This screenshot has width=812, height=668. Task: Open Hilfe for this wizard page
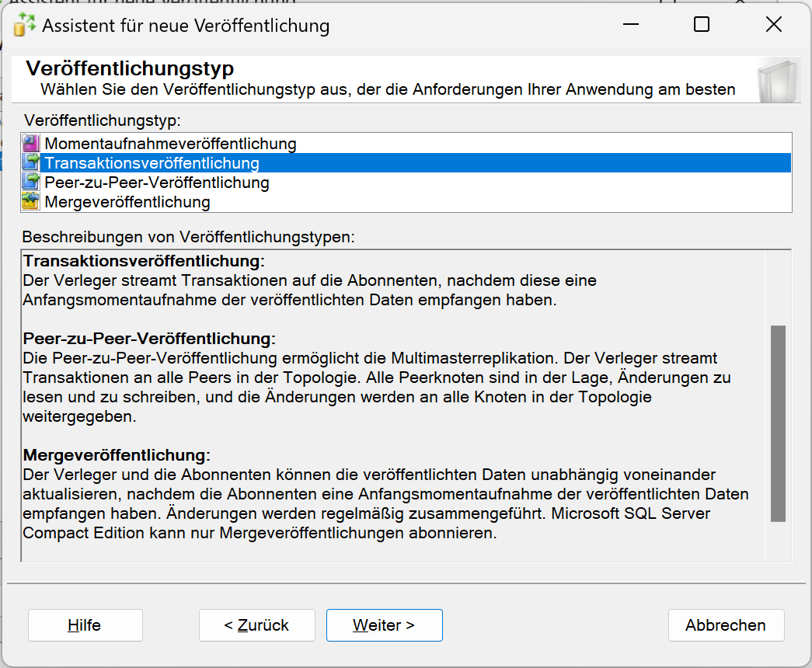click(85, 625)
